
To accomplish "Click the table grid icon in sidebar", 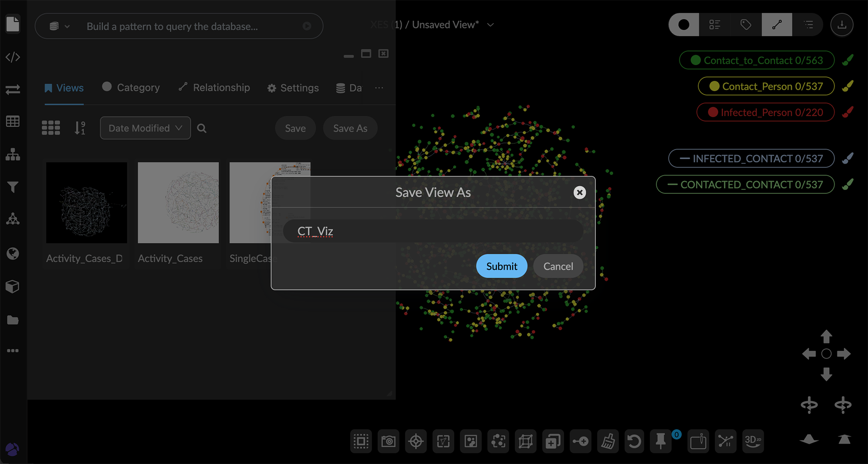I will (13, 121).
